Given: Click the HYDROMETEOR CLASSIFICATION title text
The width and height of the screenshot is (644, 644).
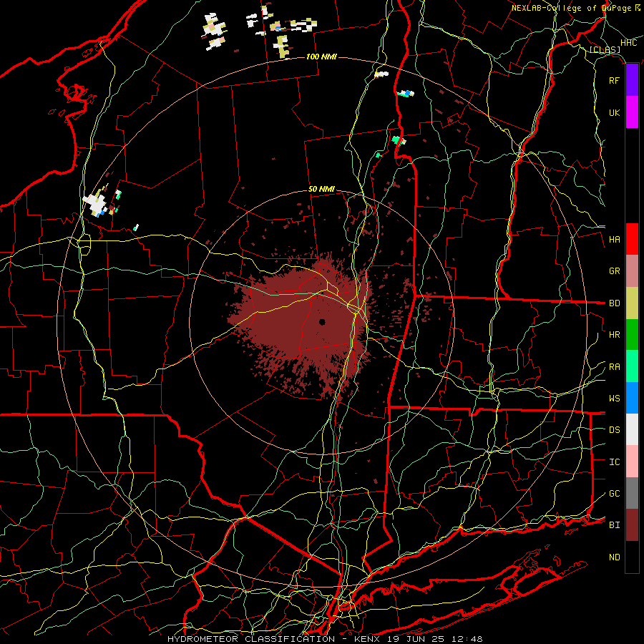Looking at the screenshot, I should 251,639.
